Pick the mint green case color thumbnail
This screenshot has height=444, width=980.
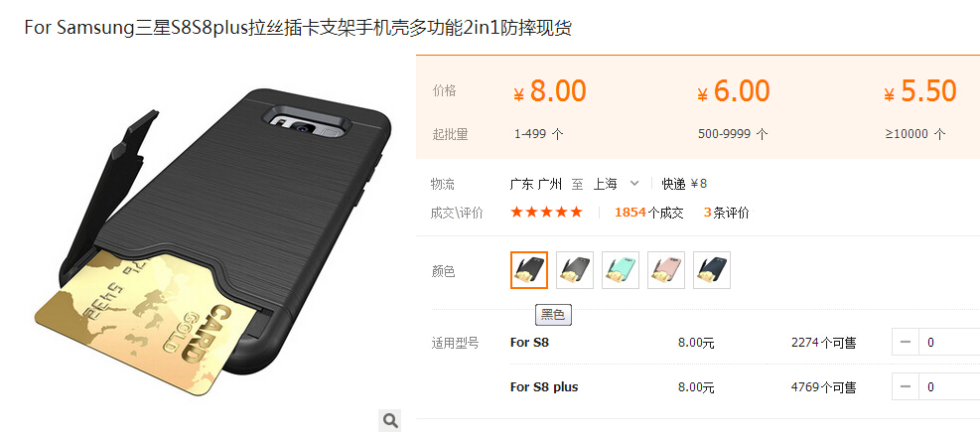pos(620,270)
